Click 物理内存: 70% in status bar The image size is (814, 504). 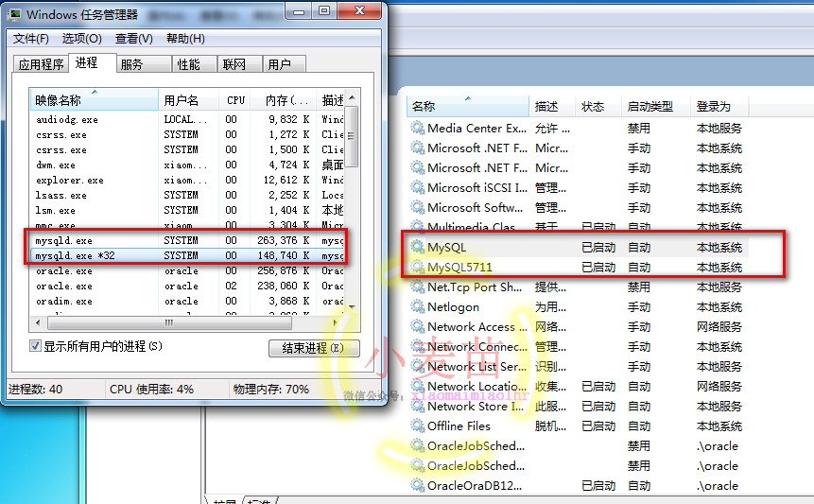tap(271, 389)
